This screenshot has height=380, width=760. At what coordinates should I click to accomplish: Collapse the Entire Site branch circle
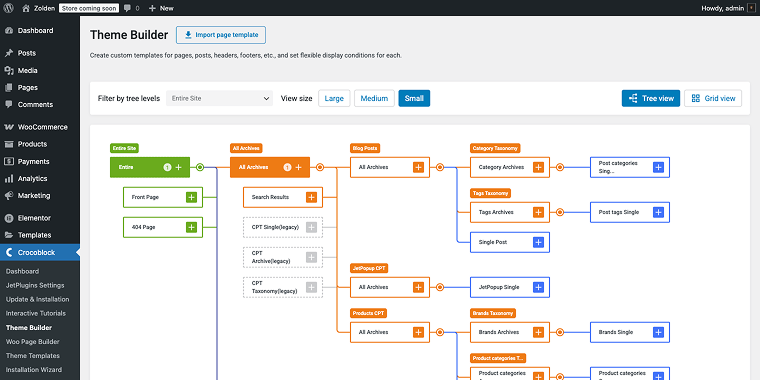click(200, 167)
